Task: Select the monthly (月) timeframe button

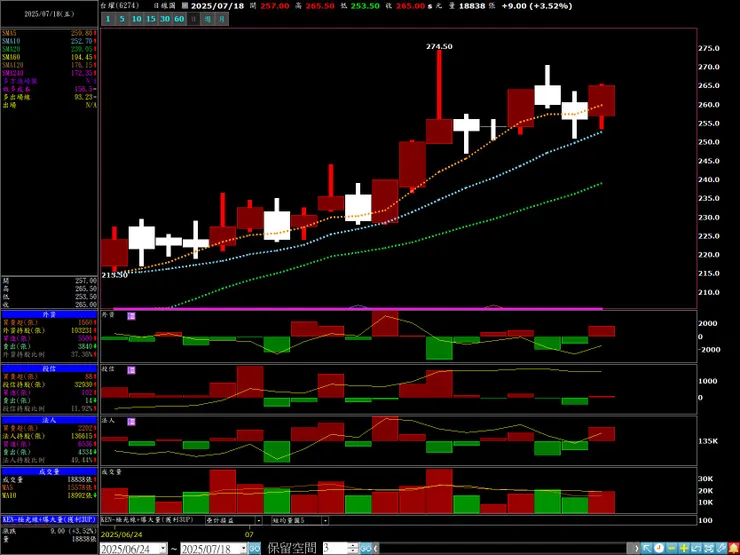Action: click(222, 19)
